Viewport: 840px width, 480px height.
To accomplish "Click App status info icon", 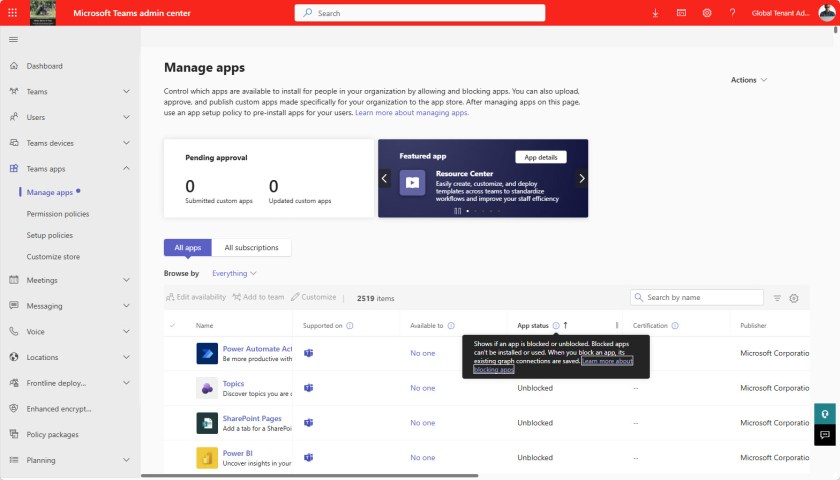I will point(556,325).
